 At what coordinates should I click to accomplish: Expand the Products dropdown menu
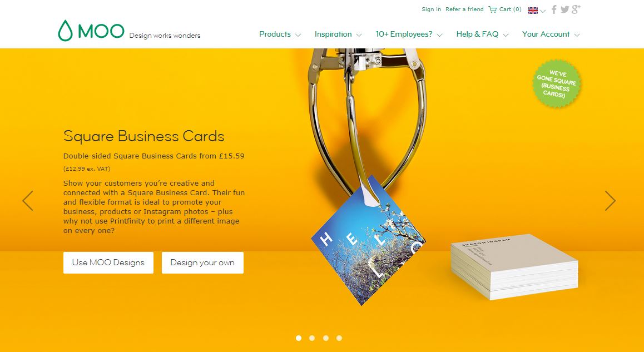click(280, 34)
